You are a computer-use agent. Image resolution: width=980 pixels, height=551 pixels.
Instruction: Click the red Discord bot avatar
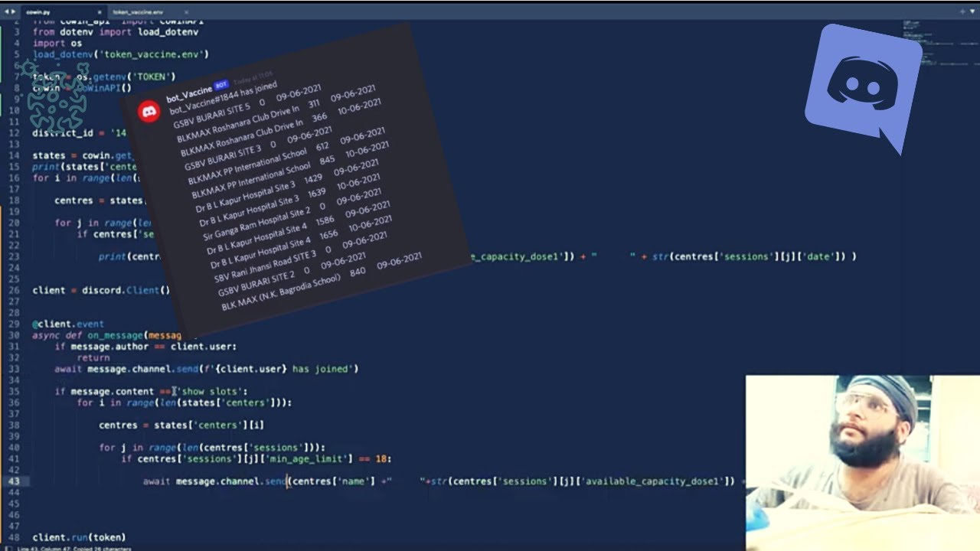coord(149,111)
